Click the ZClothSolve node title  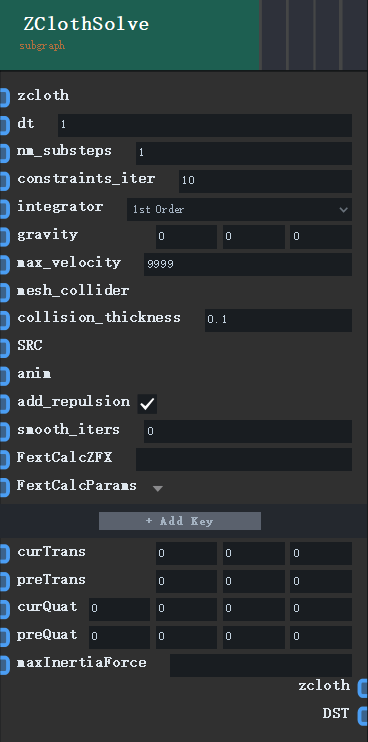86,24
